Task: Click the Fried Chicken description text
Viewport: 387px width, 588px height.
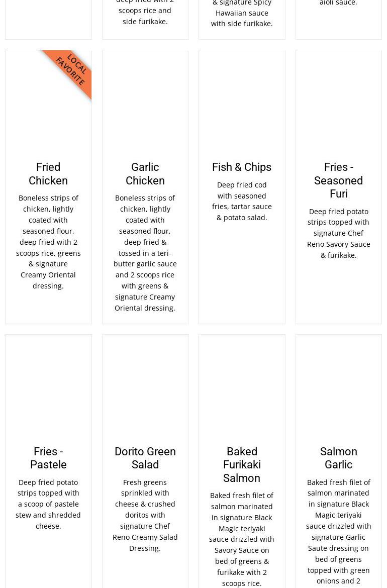Action: [x=48, y=242]
